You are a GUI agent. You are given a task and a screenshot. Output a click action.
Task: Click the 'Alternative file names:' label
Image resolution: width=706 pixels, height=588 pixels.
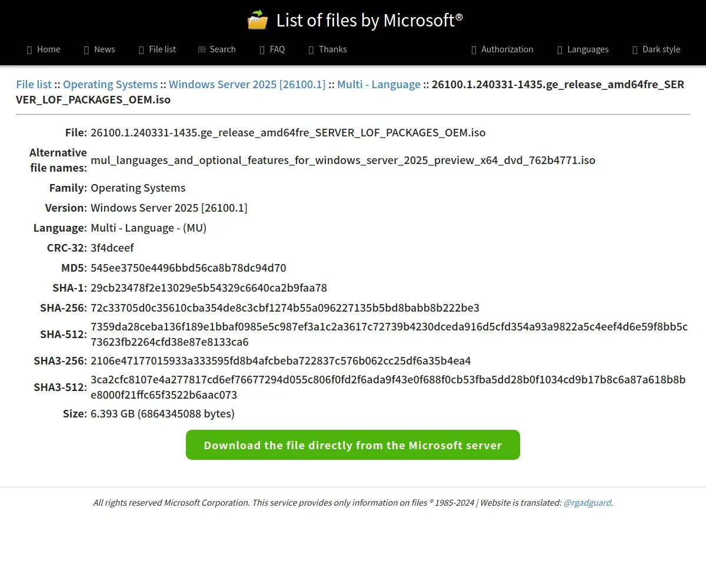pyautogui.click(x=58, y=160)
